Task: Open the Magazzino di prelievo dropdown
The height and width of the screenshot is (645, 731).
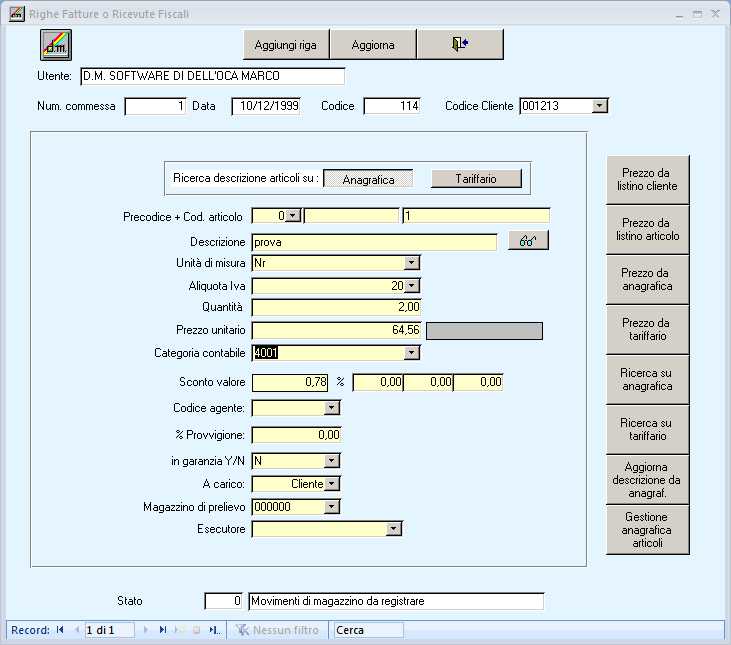Action: (331, 507)
